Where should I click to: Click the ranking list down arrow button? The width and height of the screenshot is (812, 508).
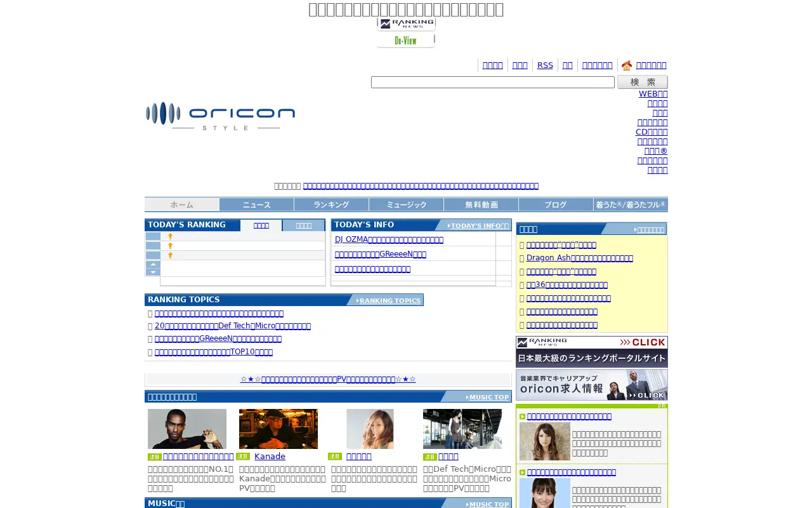[153, 272]
